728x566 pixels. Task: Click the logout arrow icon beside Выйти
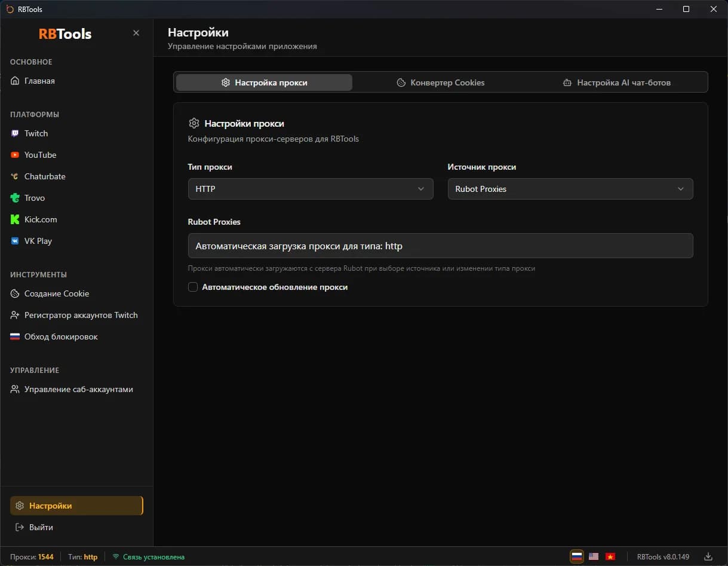(x=20, y=527)
